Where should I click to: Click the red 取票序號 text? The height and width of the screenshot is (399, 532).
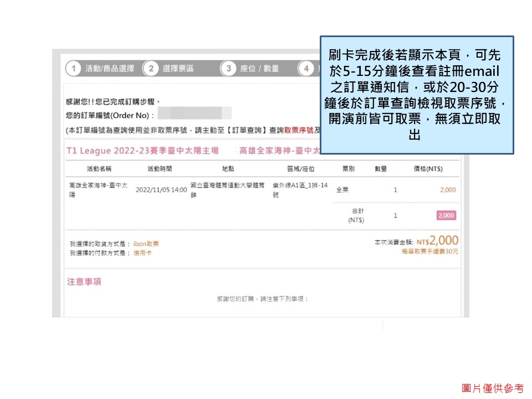(299, 130)
